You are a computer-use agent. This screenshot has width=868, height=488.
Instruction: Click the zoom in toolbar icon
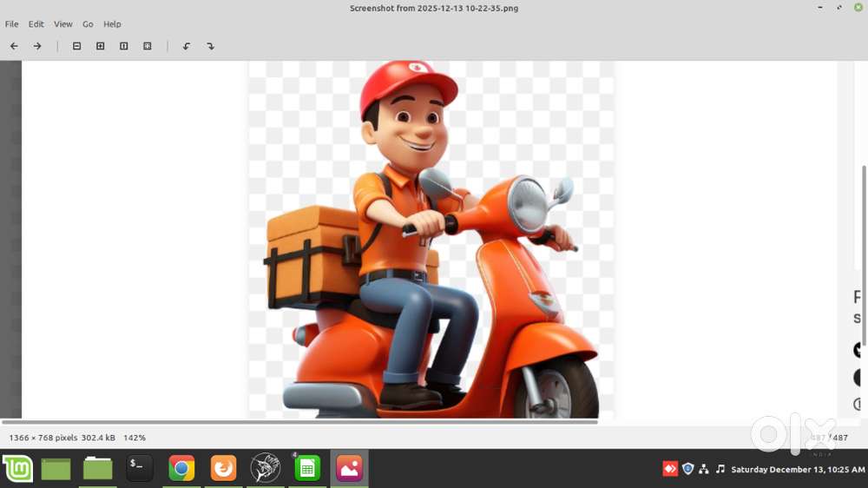click(x=100, y=46)
